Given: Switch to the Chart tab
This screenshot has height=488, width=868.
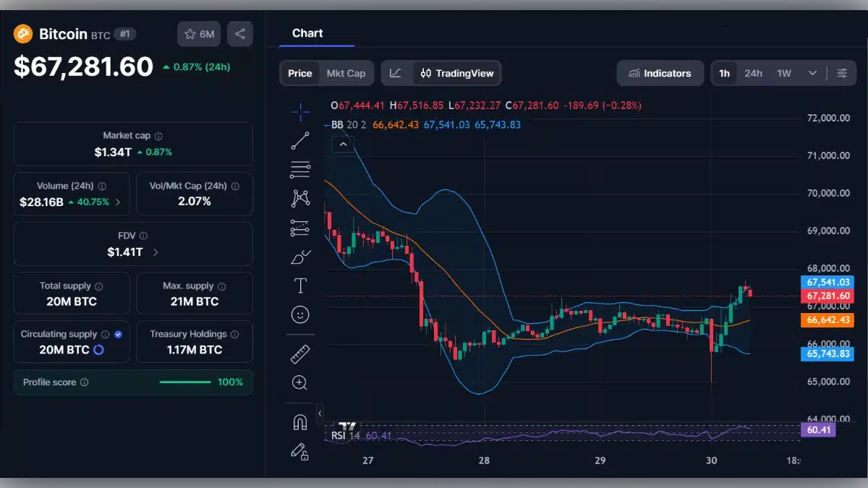Looking at the screenshot, I should coord(307,33).
